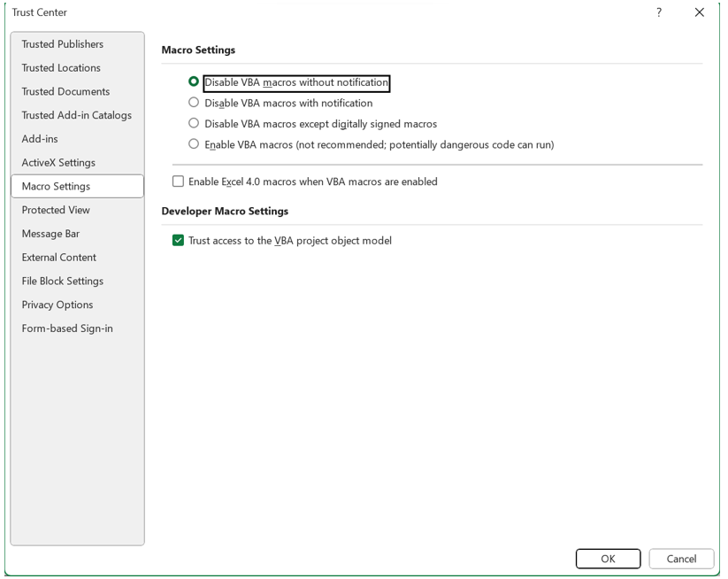Confirm changes with the OK button
Screen dimensions: 728x579
tap(608, 559)
